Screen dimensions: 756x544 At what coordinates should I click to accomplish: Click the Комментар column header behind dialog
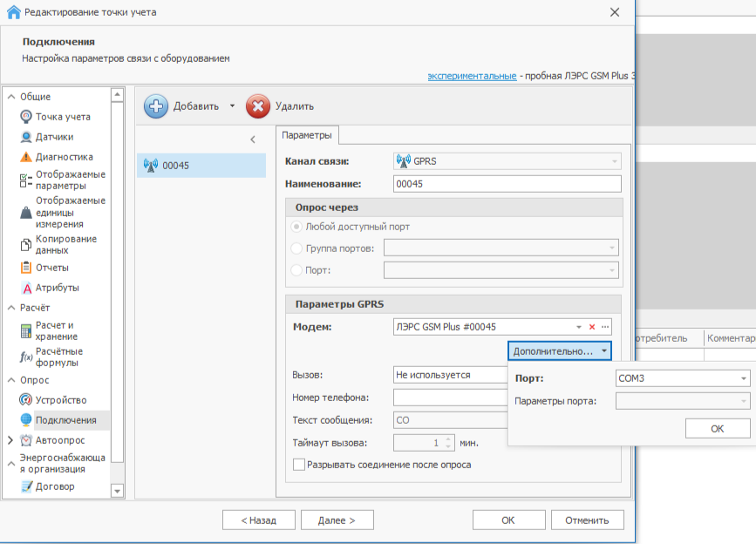coord(730,338)
